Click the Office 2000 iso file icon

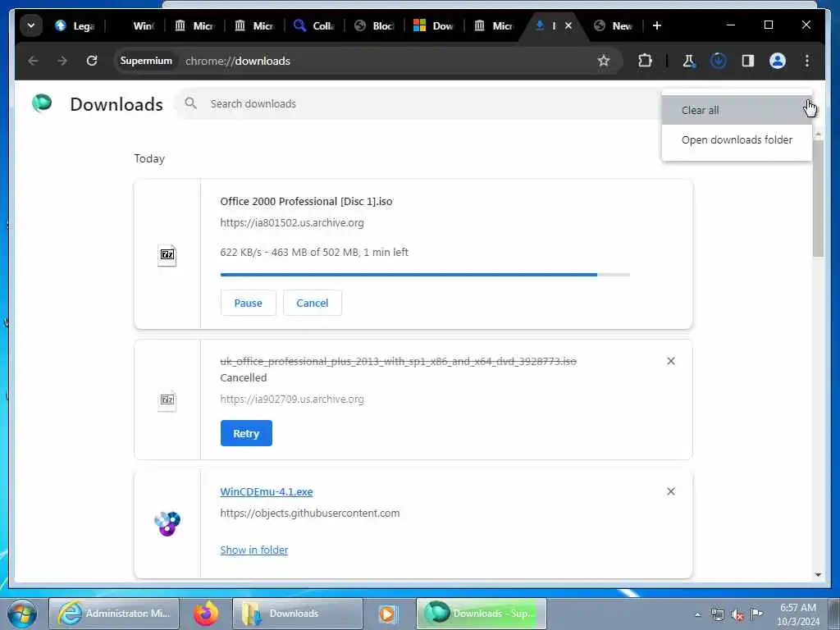[167, 254]
